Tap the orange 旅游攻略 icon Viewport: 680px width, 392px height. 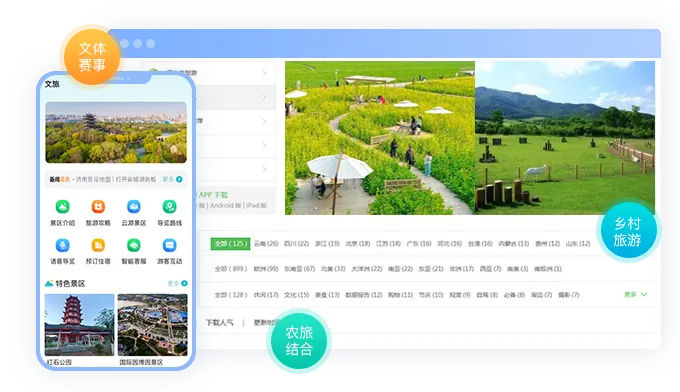tap(98, 207)
